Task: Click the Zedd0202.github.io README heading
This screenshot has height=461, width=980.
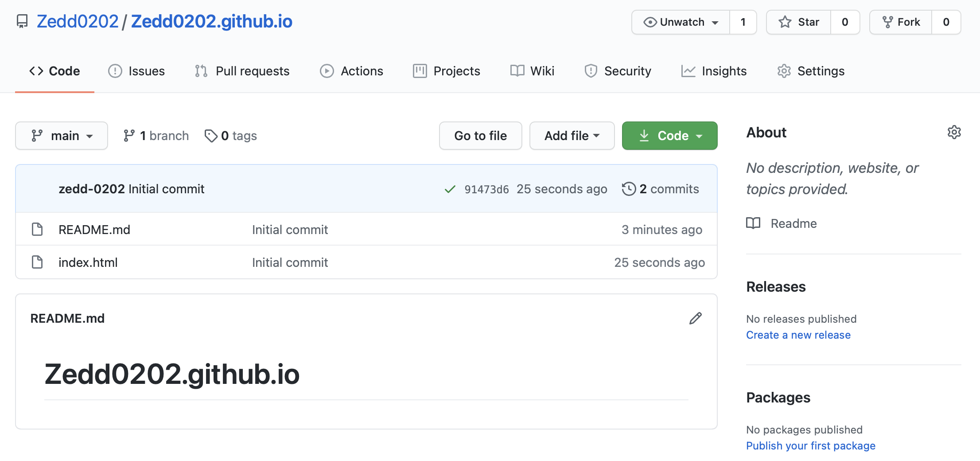Action: click(172, 374)
